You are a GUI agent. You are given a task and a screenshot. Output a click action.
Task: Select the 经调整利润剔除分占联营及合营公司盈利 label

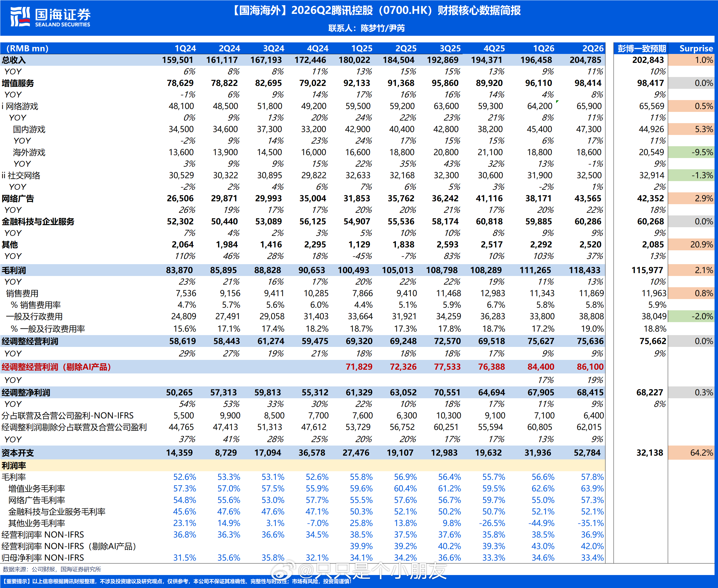(74, 427)
